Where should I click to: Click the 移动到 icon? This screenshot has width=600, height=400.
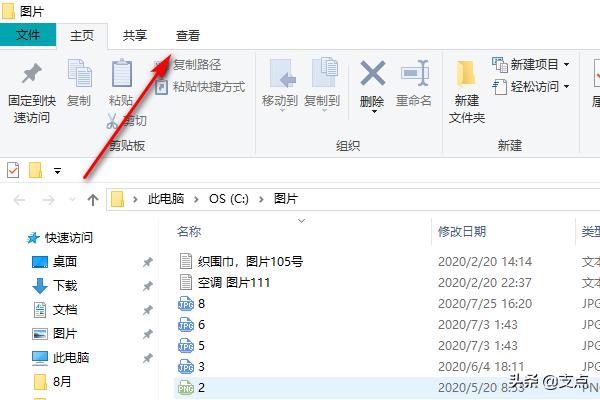pos(282,73)
